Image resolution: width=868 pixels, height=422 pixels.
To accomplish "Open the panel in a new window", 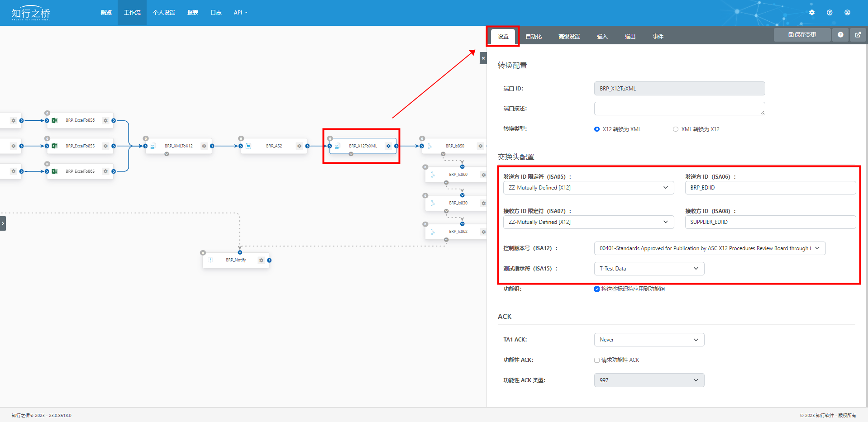I will pyautogui.click(x=858, y=35).
